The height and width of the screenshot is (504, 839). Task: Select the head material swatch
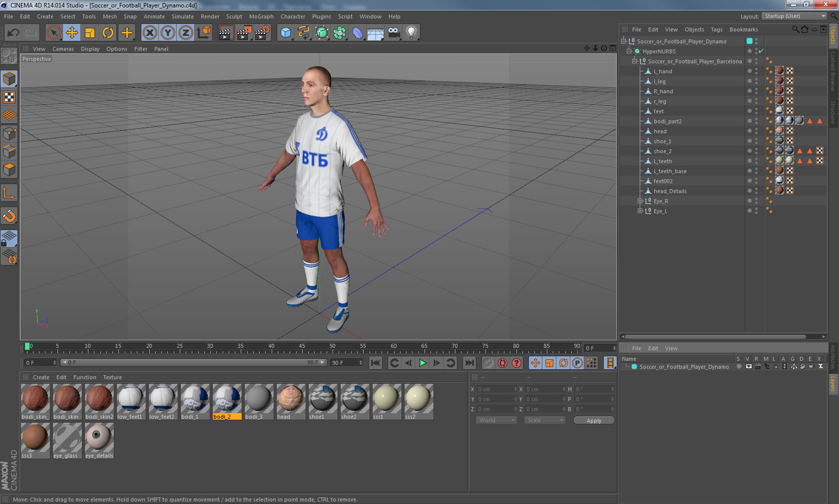point(291,402)
